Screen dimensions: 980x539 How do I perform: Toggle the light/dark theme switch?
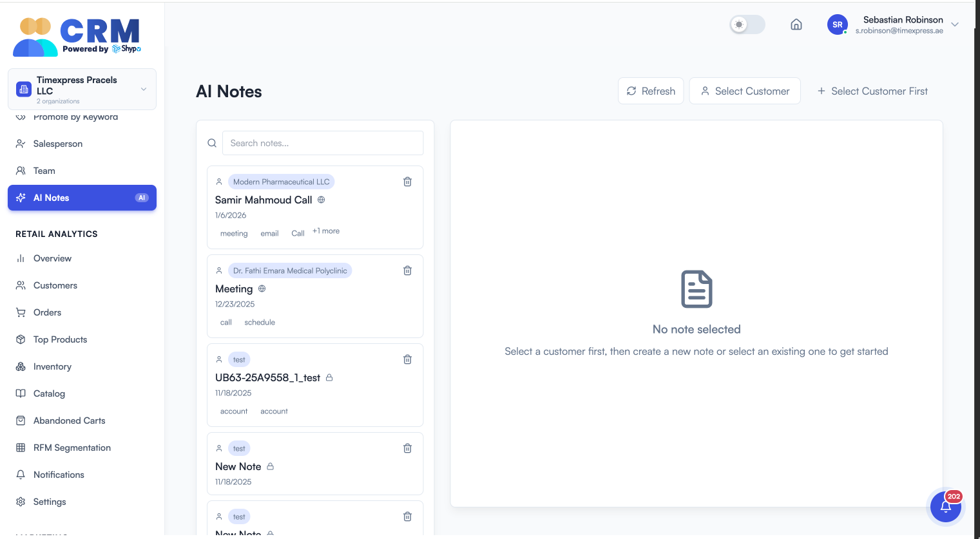coord(747,24)
